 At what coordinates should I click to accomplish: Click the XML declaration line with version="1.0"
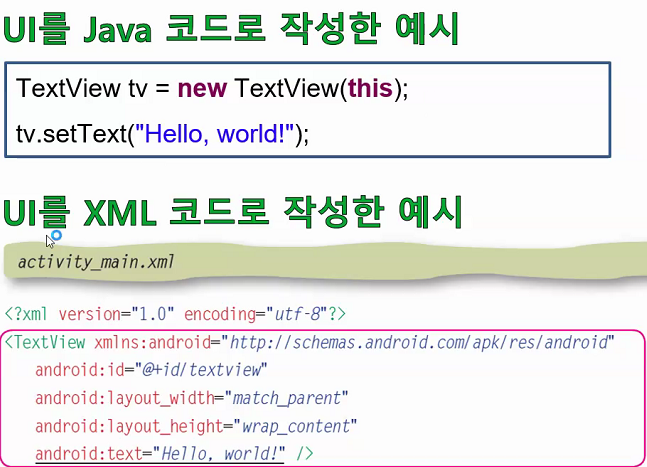(175, 314)
